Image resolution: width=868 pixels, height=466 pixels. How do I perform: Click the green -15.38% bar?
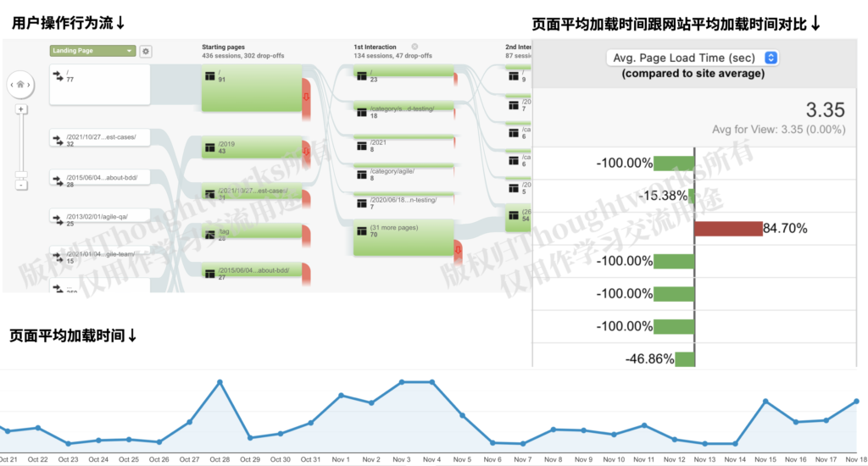coord(692,196)
